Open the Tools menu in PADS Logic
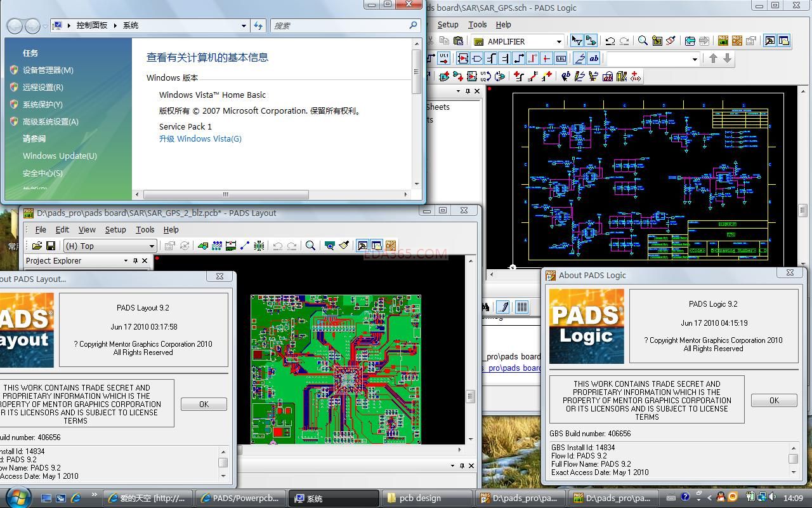 478,24
